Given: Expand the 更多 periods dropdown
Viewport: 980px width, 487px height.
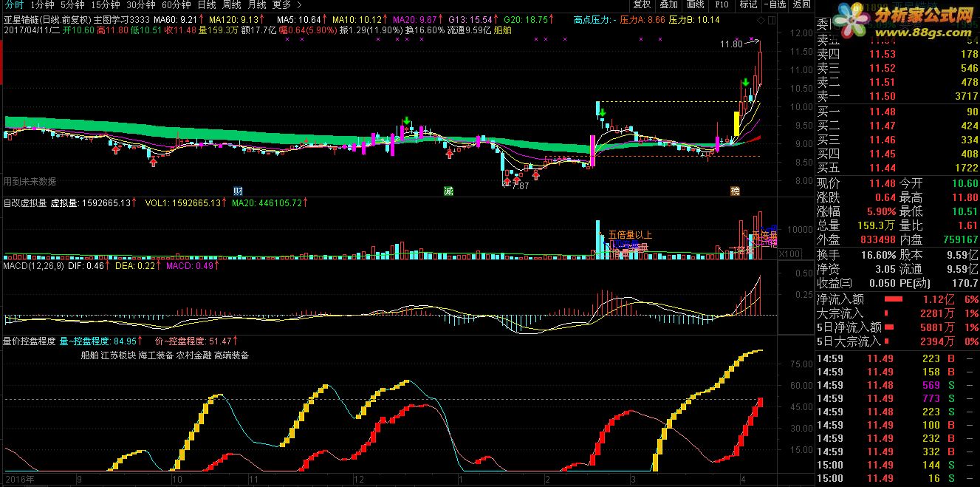Looking at the screenshot, I should [286, 4].
